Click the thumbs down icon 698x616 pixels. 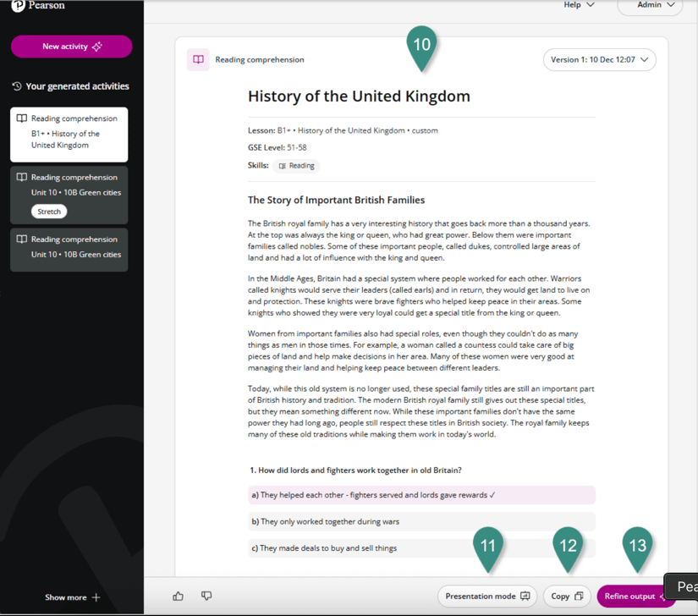[x=206, y=596]
